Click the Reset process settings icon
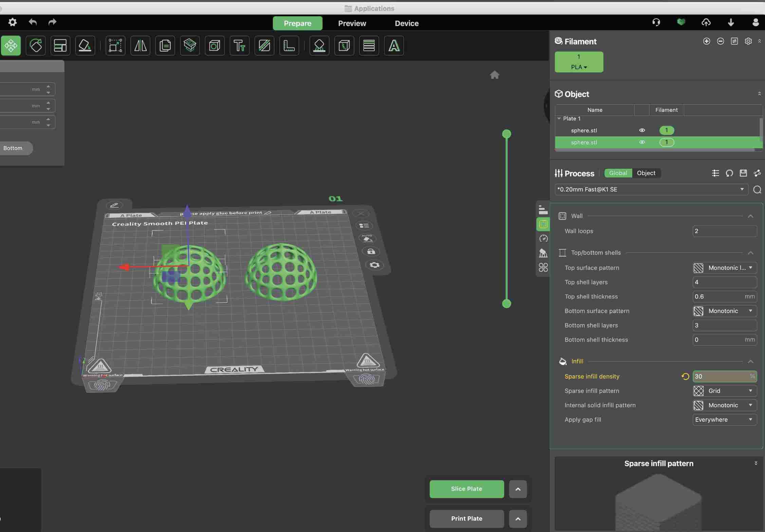The width and height of the screenshot is (765, 532). (x=729, y=173)
